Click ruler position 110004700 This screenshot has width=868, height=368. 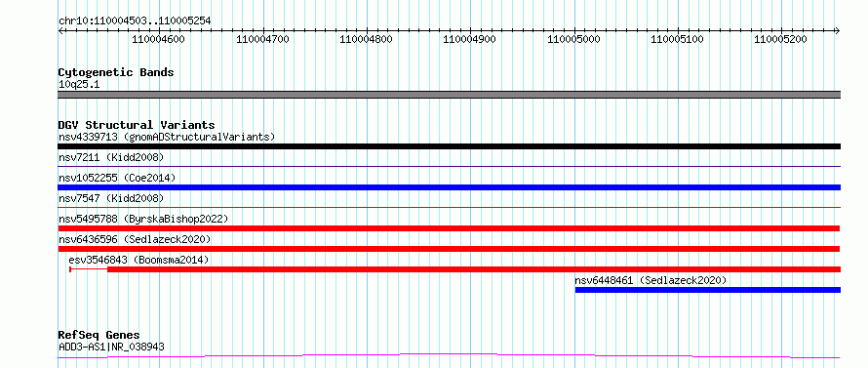262,39
